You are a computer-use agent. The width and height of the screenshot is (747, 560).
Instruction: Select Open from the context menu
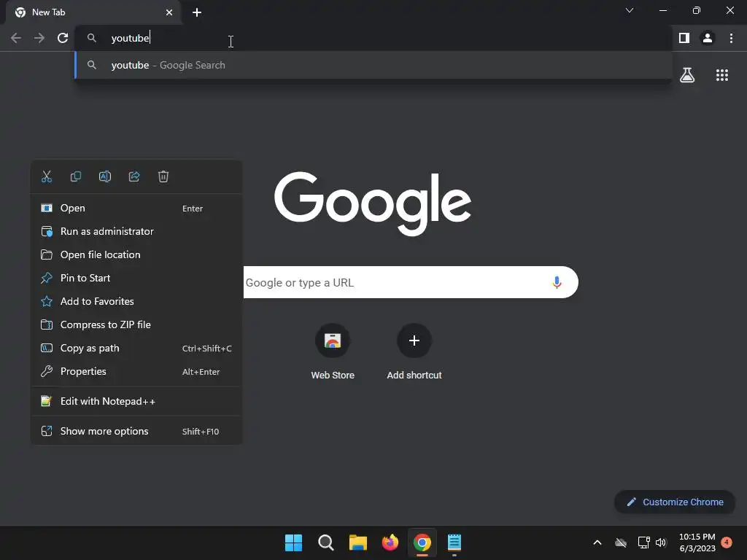point(136,208)
